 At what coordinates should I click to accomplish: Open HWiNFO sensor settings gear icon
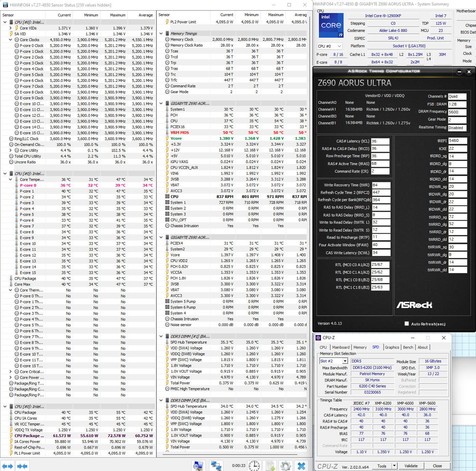(286, 466)
